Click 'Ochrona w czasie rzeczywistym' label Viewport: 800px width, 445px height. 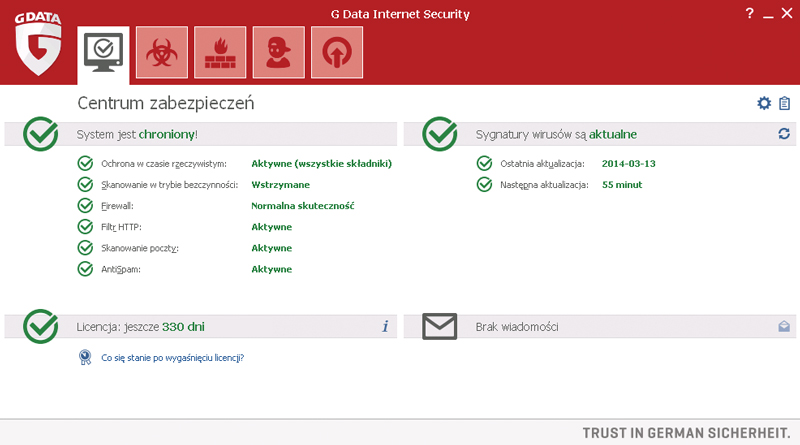(x=164, y=164)
